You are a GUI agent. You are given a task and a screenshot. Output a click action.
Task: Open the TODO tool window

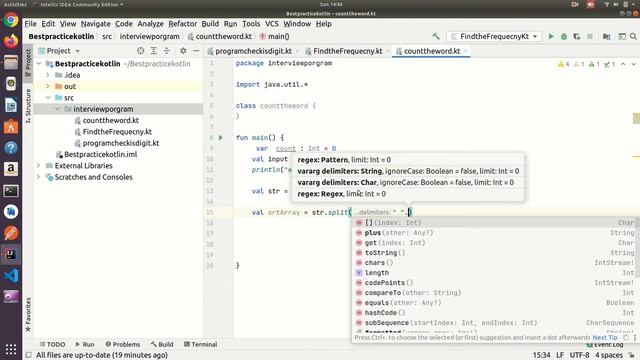tap(53, 344)
